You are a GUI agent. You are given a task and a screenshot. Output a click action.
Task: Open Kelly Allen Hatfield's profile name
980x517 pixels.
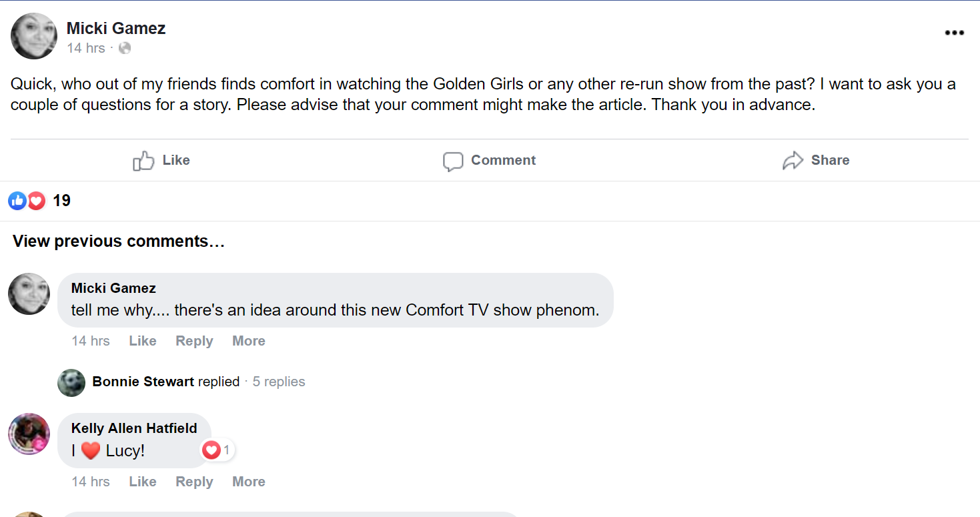pyautogui.click(x=134, y=428)
